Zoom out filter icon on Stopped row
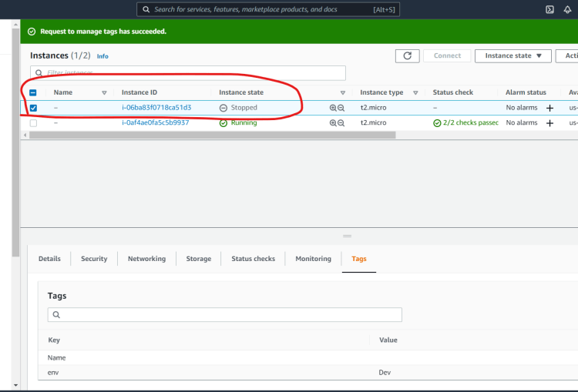 click(341, 108)
